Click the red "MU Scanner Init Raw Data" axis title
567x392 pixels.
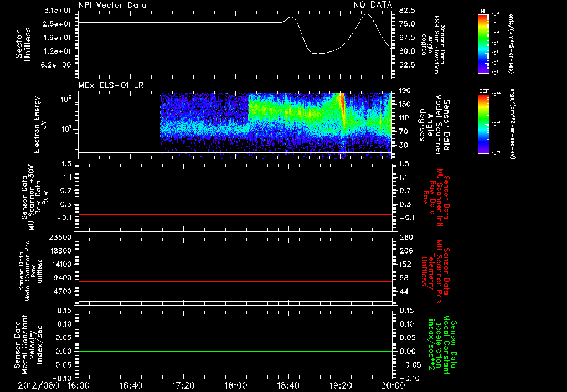coord(437,198)
